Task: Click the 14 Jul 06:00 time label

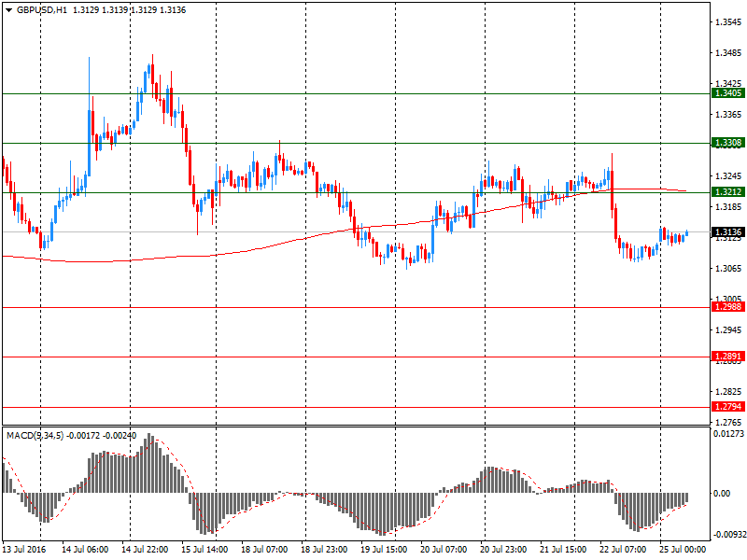Action: [85, 549]
